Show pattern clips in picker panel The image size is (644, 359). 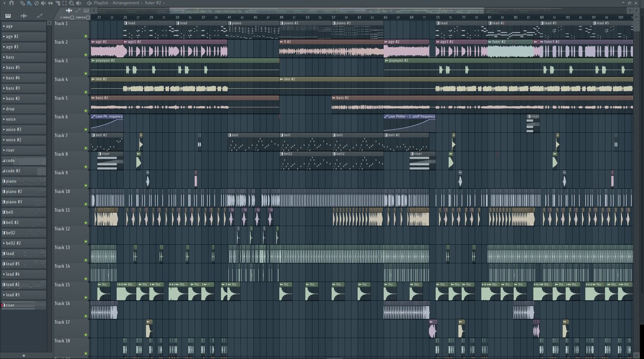tap(8, 16)
